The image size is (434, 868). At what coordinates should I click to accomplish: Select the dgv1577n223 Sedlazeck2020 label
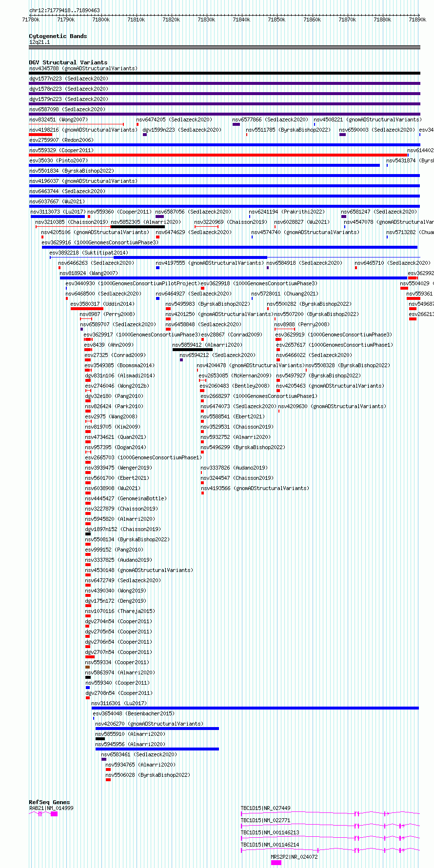click(x=69, y=79)
